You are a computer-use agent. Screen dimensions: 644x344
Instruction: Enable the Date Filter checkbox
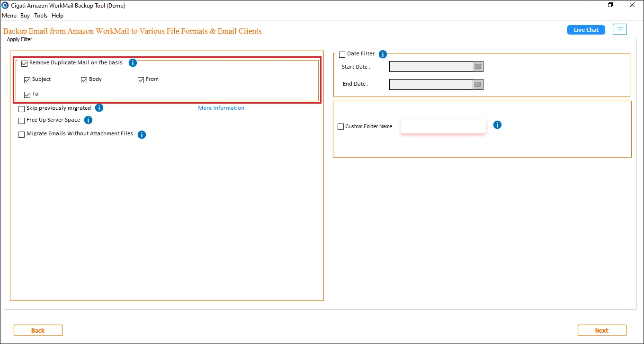pos(342,55)
